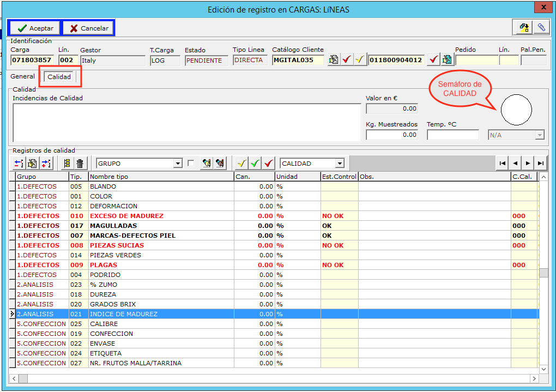The image size is (556, 392).
Task: Go to the first quality record
Action: (x=501, y=163)
